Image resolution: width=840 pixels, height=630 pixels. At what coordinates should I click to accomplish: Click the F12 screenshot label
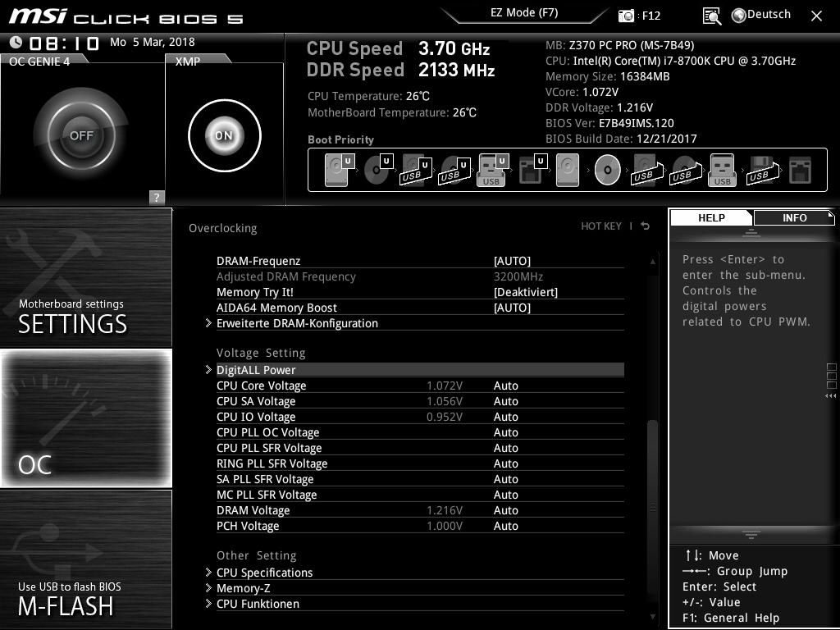click(651, 16)
